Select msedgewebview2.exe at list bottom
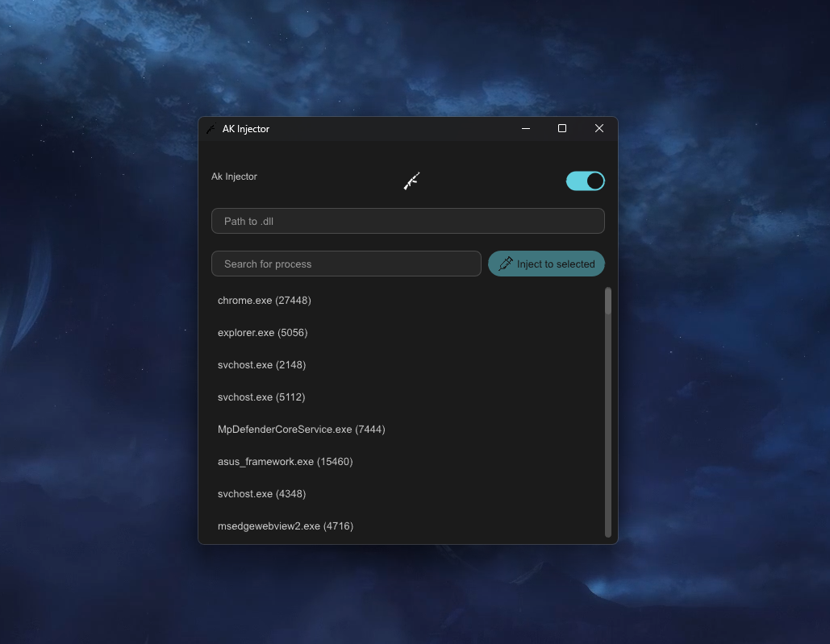Screen dimensions: 830x644 pos(285,526)
